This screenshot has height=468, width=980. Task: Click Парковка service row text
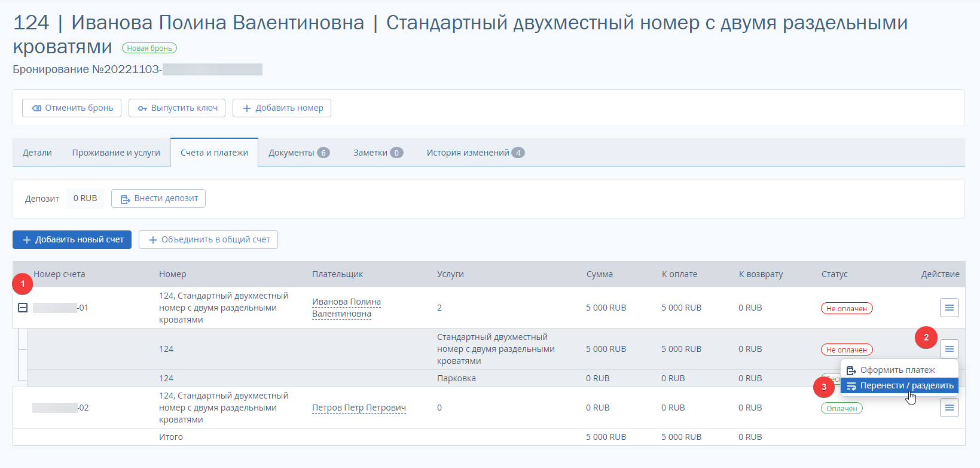click(x=456, y=378)
